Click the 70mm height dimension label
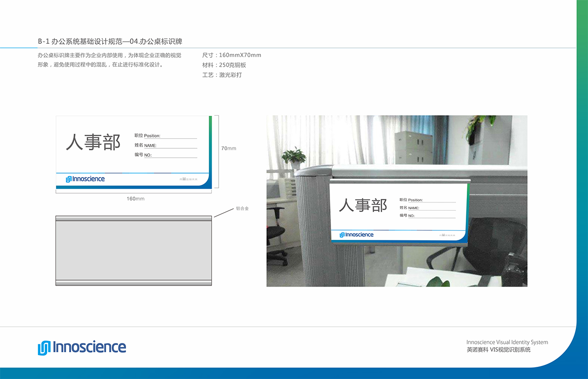Viewport: 588px width, 379px height. pyautogui.click(x=228, y=148)
